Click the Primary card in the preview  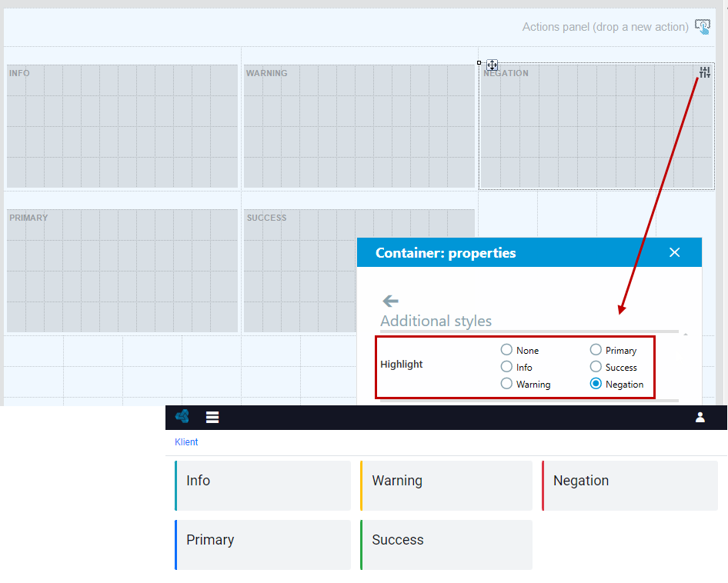click(262, 545)
